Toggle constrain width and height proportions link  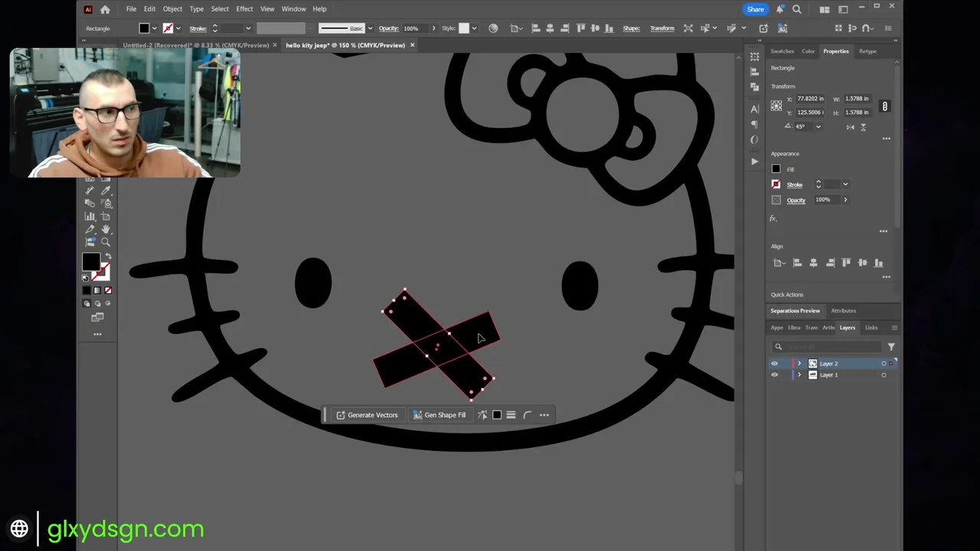884,106
